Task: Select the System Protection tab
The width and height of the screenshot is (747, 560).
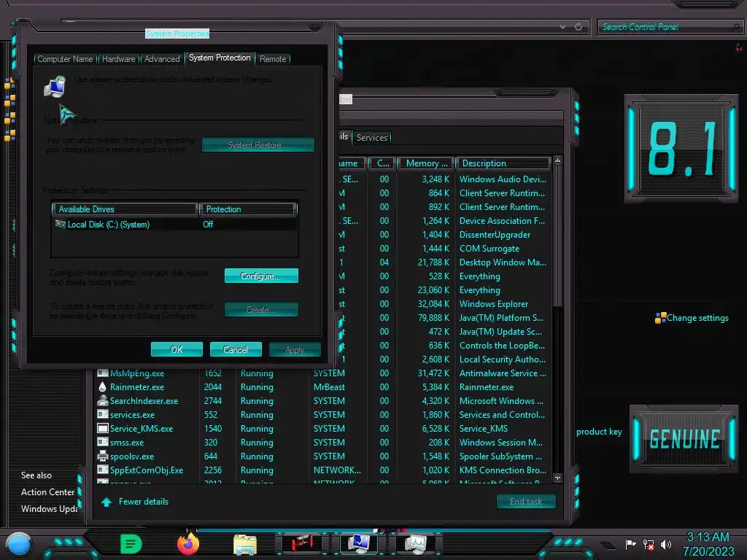Action: (x=220, y=58)
